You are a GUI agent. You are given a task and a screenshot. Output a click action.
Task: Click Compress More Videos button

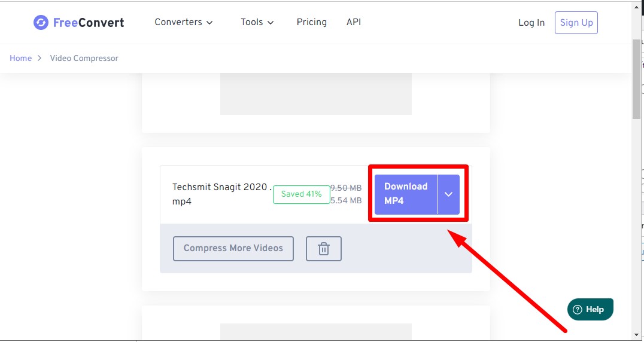(x=233, y=248)
